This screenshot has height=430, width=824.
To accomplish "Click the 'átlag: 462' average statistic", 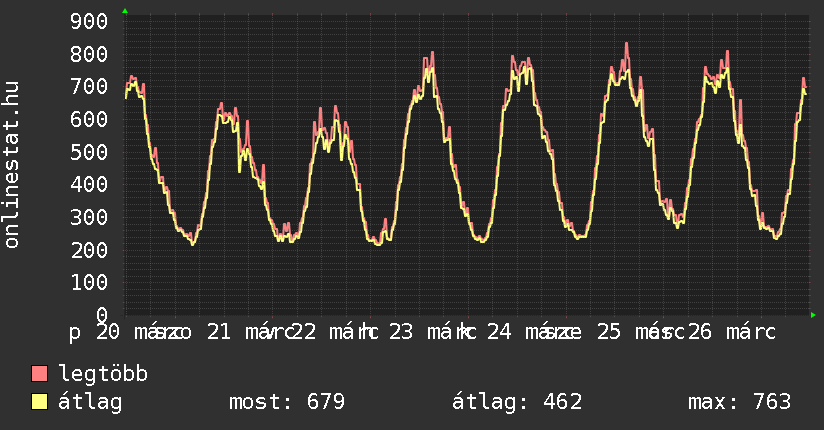I will coord(517,403).
